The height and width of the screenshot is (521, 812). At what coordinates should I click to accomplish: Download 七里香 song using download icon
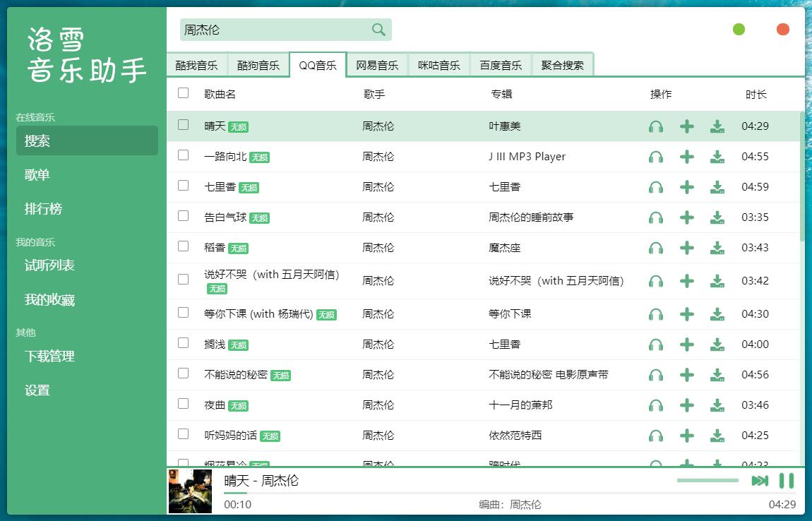(x=717, y=187)
